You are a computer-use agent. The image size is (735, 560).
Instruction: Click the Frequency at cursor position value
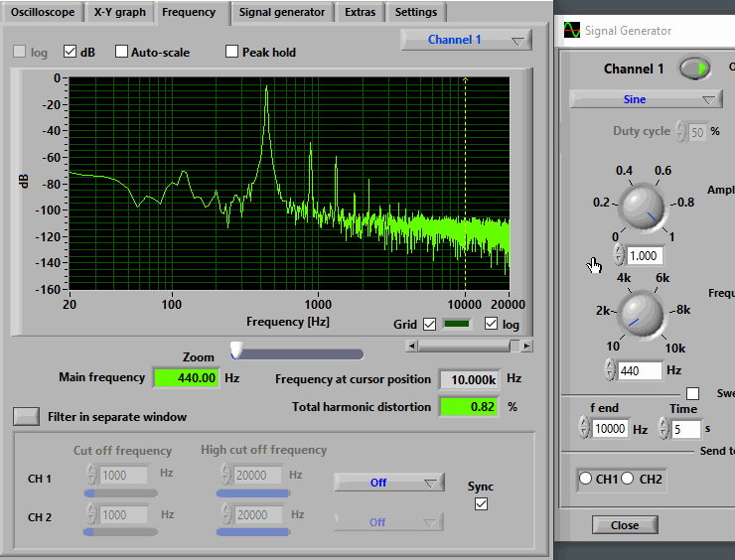pos(470,379)
